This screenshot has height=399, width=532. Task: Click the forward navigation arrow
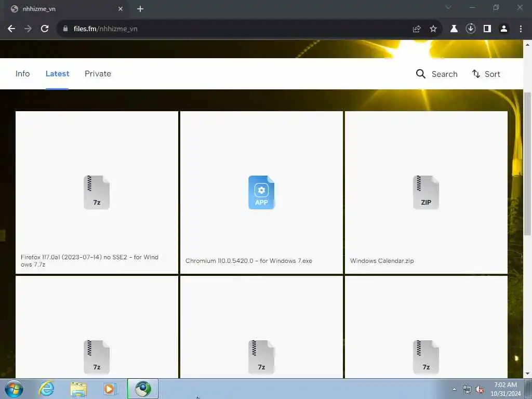28,29
